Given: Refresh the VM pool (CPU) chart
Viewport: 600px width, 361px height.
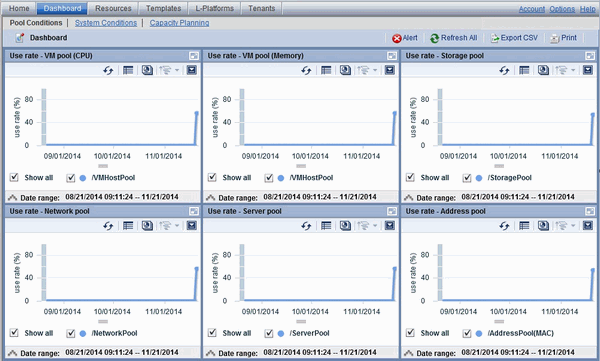Looking at the screenshot, I should coord(108,70).
